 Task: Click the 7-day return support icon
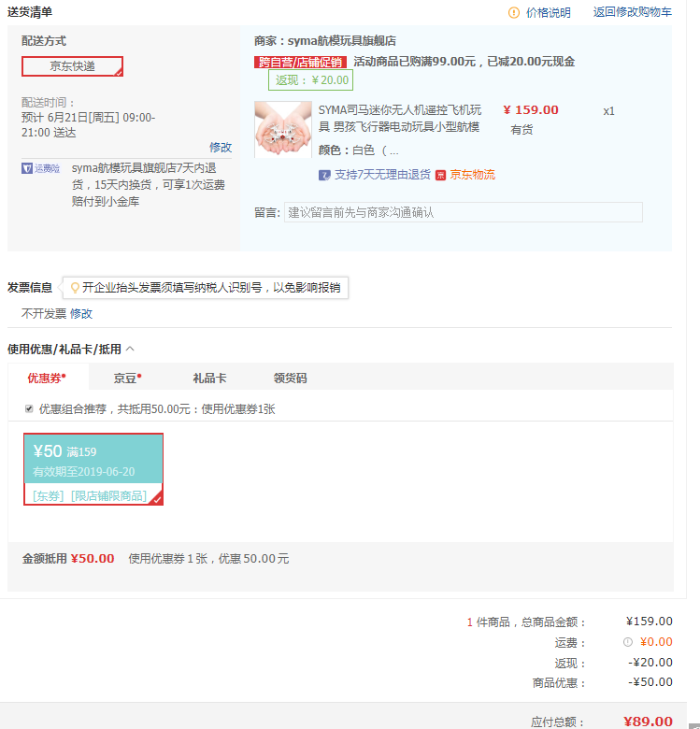(324, 176)
